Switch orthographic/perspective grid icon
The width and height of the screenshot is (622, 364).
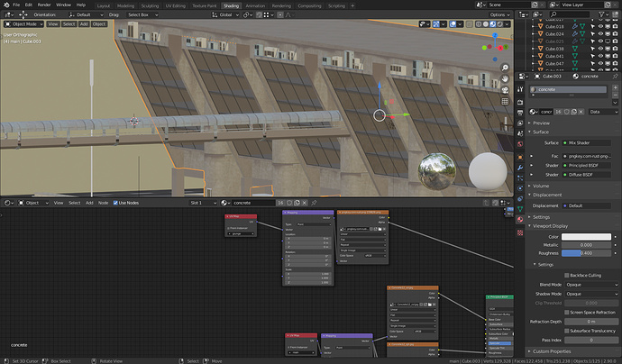click(505, 102)
